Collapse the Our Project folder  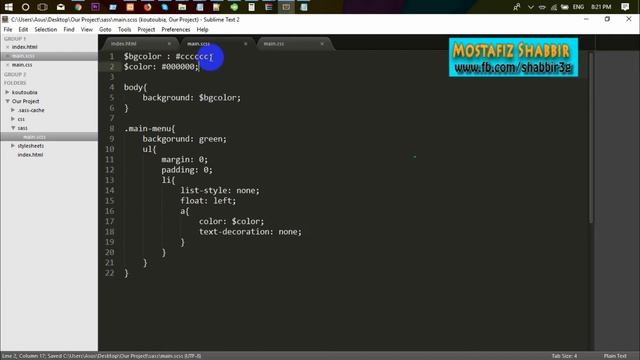coord(7,101)
